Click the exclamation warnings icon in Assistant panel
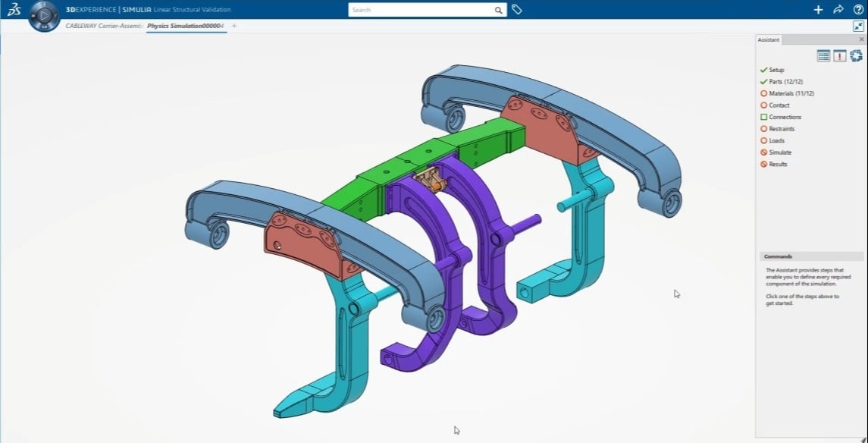 click(840, 55)
